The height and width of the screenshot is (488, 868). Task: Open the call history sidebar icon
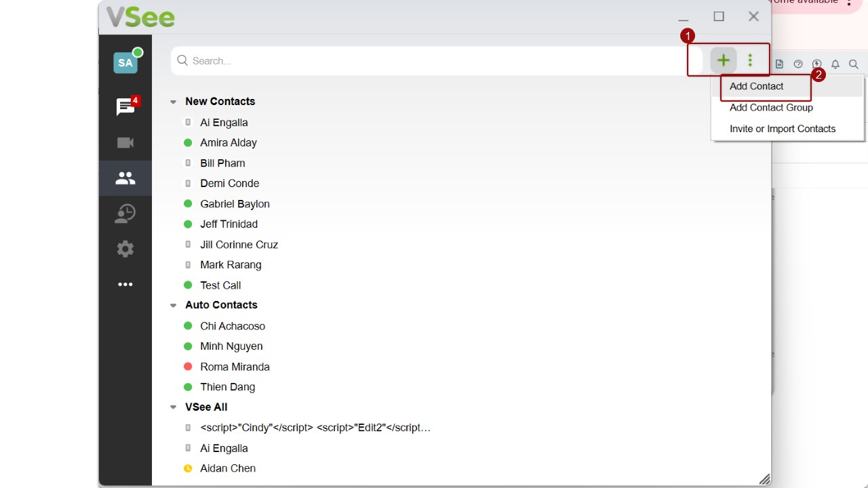[125, 213]
